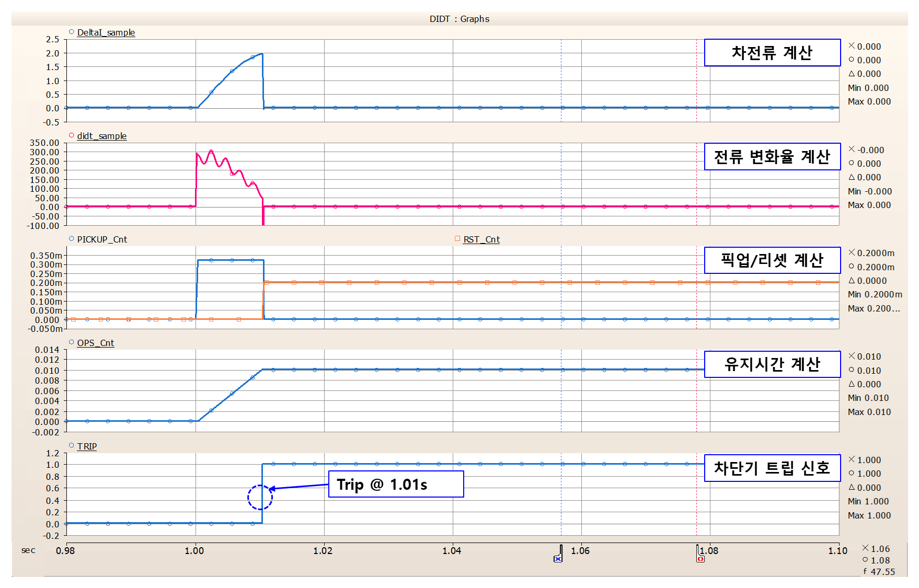Click the dashed circle on the TRIP rising edge
The width and height of the screenshot is (919, 588).
click(x=260, y=497)
